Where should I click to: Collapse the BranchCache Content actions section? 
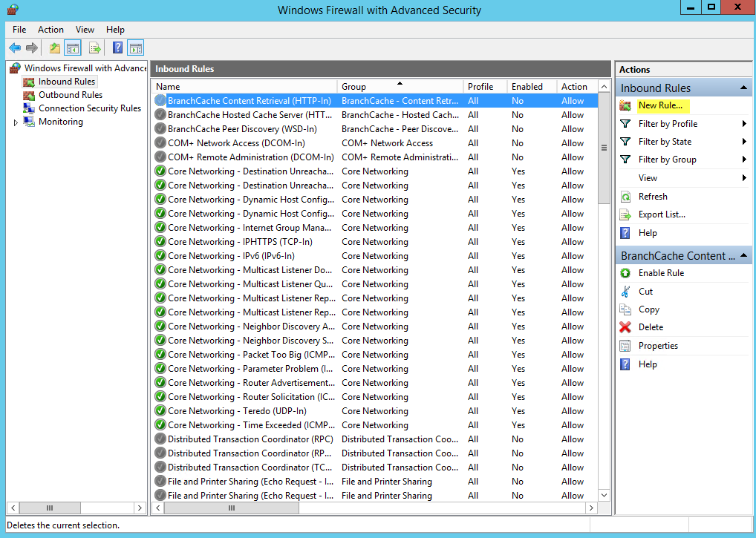tap(743, 255)
